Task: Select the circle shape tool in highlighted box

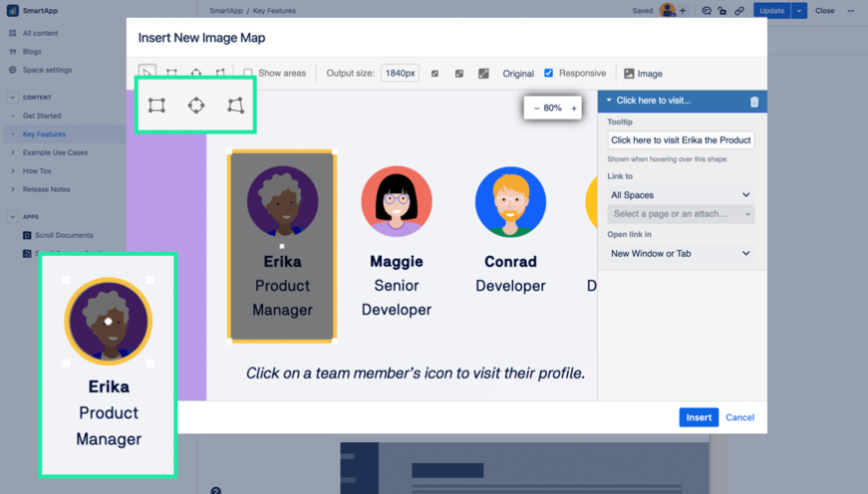Action: 196,106
